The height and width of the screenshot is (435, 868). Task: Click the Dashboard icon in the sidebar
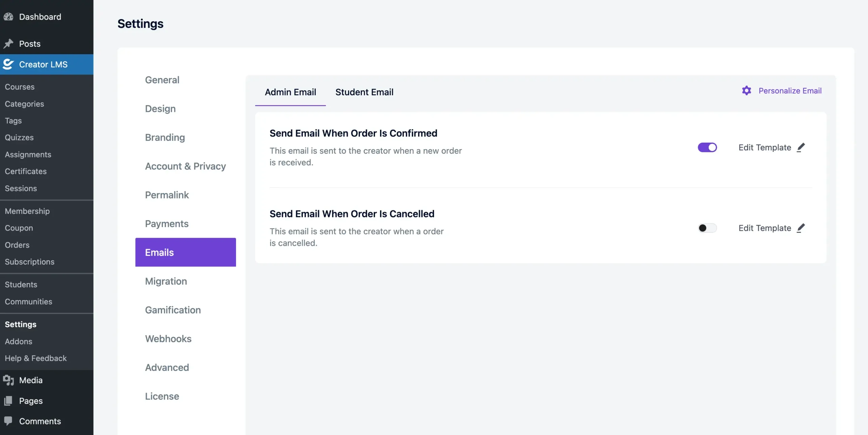9,16
